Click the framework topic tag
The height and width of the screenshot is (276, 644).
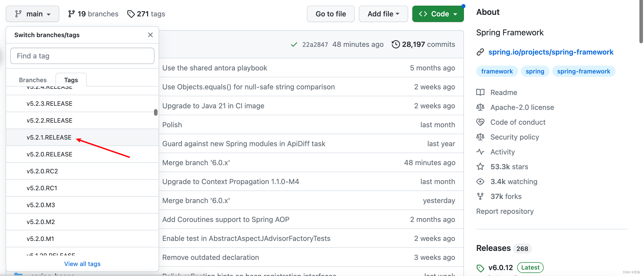click(x=497, y=71)
